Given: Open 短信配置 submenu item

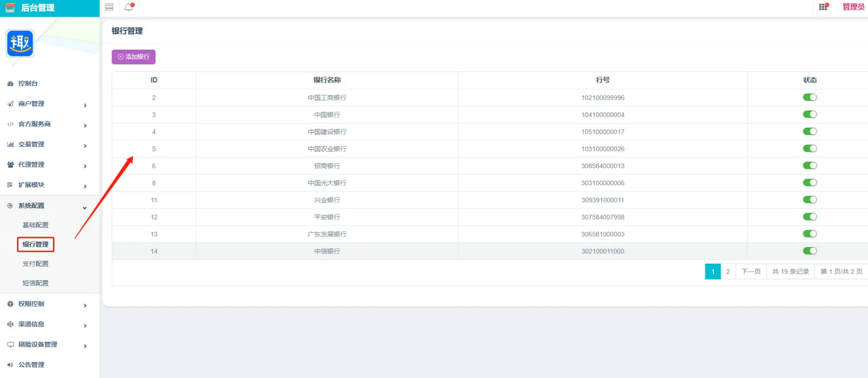Looking at the screenshot, I should pos(35,283).
